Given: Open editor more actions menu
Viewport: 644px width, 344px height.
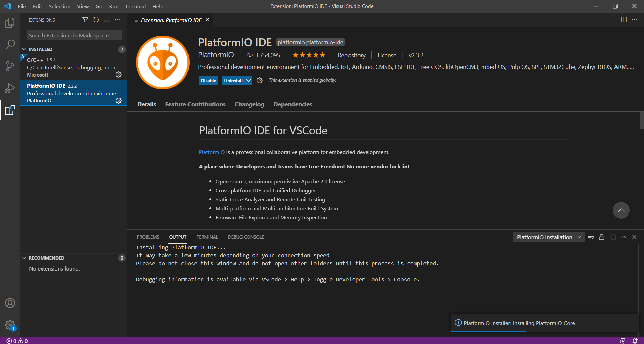Looking at the screenshot, I should [x=634, y=20].
